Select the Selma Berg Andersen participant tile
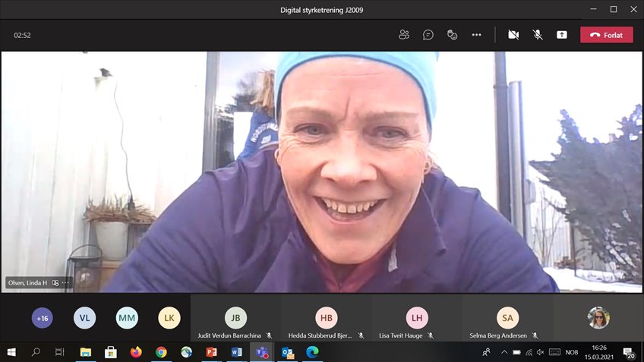The width and height of the screenshot is (644, 362). coord(507,320)
